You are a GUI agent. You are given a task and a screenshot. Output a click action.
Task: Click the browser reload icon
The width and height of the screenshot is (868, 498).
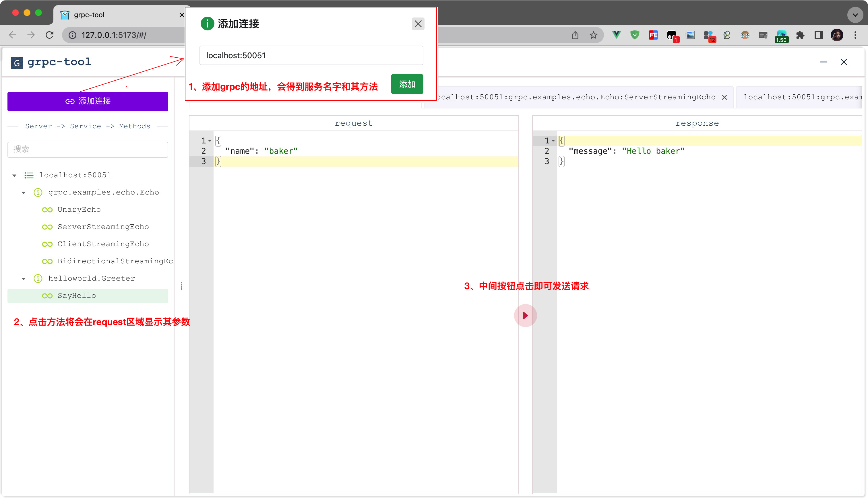[x=50, y=35]
